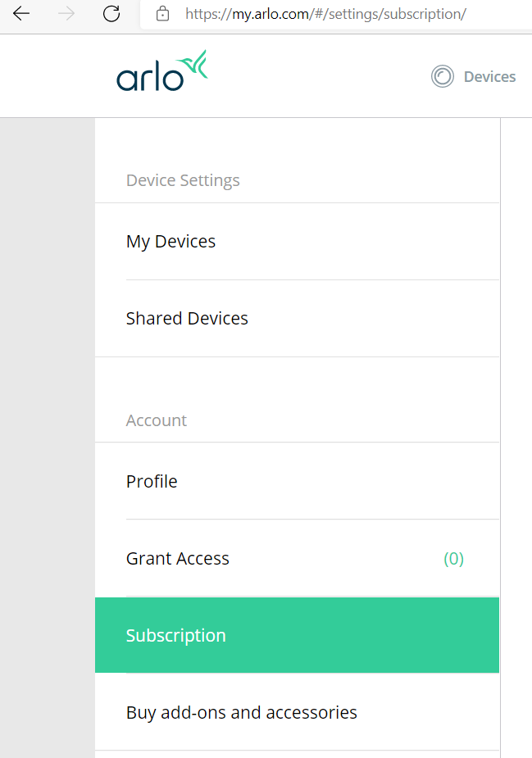Click the gray empty margin left of menu

click(47, 410)
